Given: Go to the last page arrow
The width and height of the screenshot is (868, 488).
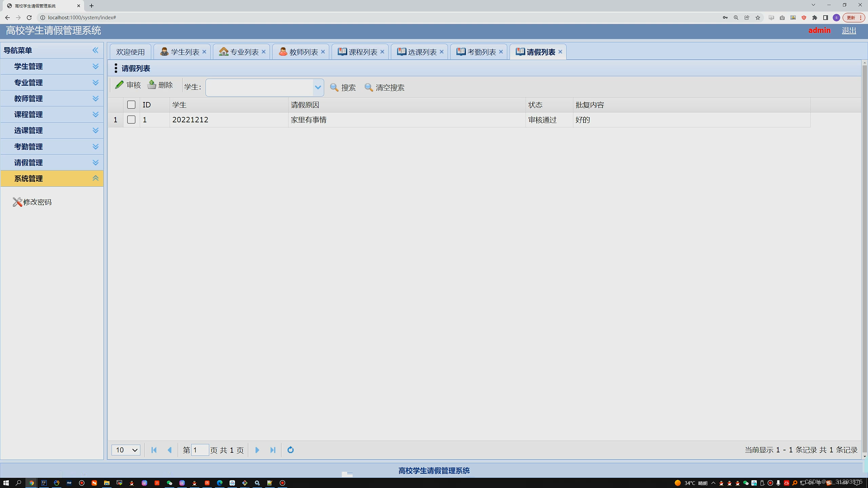Looking at the screenshot, I should point(273,450).
